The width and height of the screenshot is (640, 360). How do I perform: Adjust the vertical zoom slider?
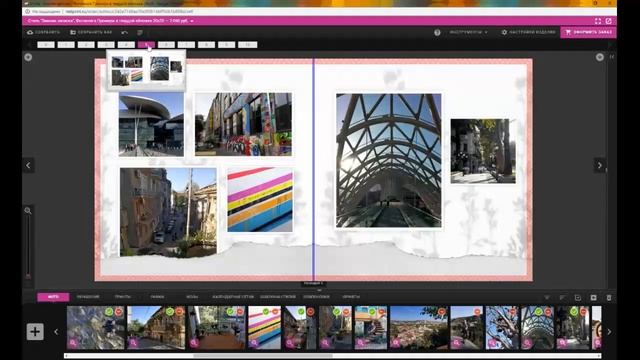[x=28, y=247]
